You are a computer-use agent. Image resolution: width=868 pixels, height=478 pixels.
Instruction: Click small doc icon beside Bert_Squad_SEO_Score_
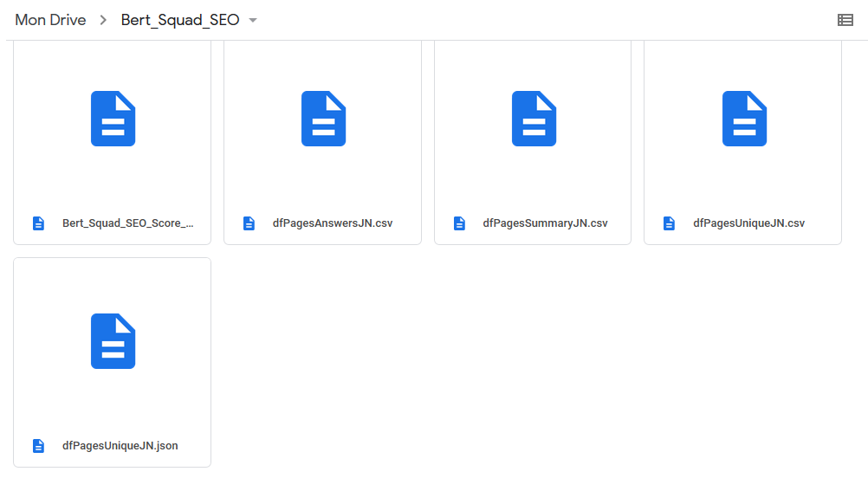point(38,223)
